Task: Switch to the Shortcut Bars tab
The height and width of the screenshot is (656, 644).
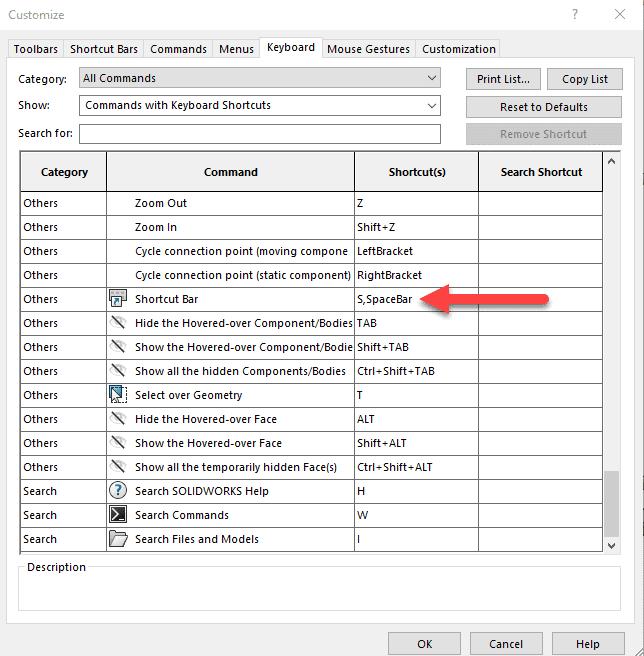Action: (104, 49)
